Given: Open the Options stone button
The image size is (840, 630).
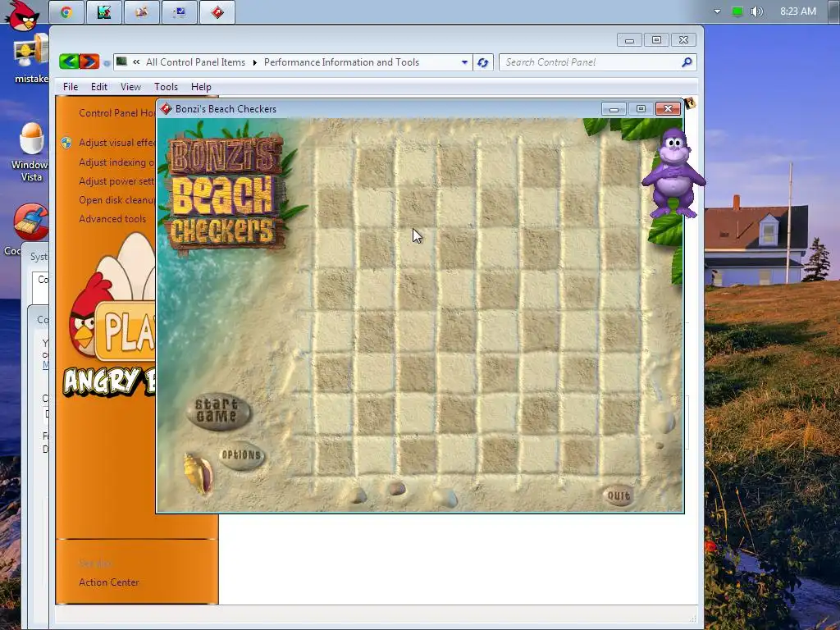Looking at the screenshot, I should [241, 455].
